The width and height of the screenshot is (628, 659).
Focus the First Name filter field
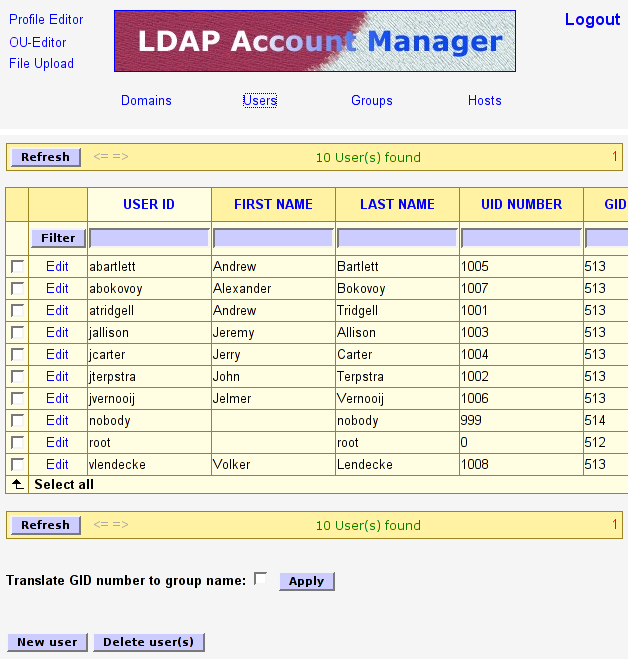click(x=273, y=238)
